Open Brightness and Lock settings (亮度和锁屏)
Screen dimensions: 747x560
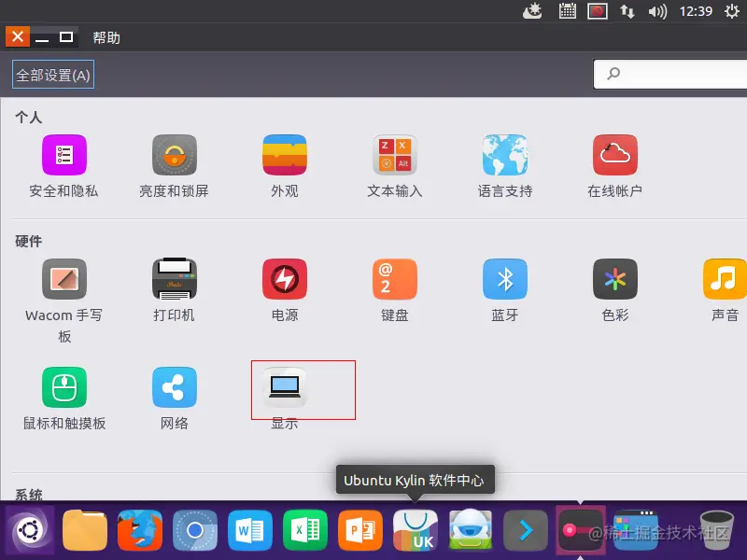175,166
